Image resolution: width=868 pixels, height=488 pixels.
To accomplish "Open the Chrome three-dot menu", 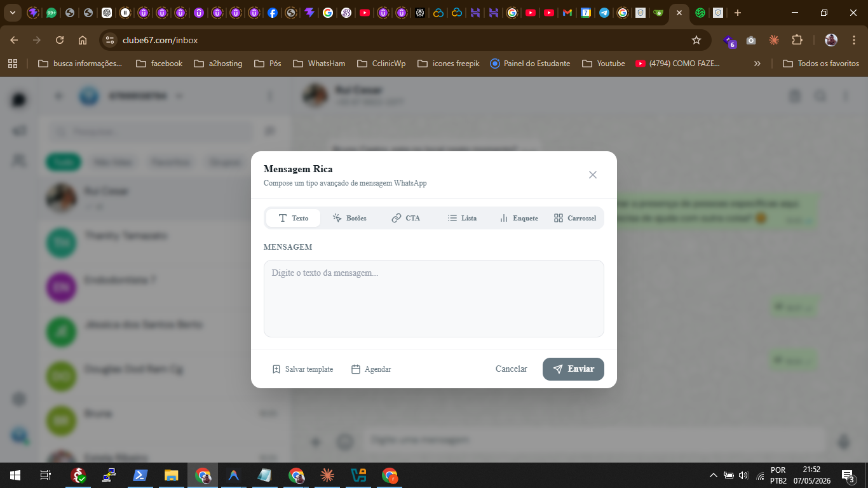I will pyautogui.click(x=853, y=40).
